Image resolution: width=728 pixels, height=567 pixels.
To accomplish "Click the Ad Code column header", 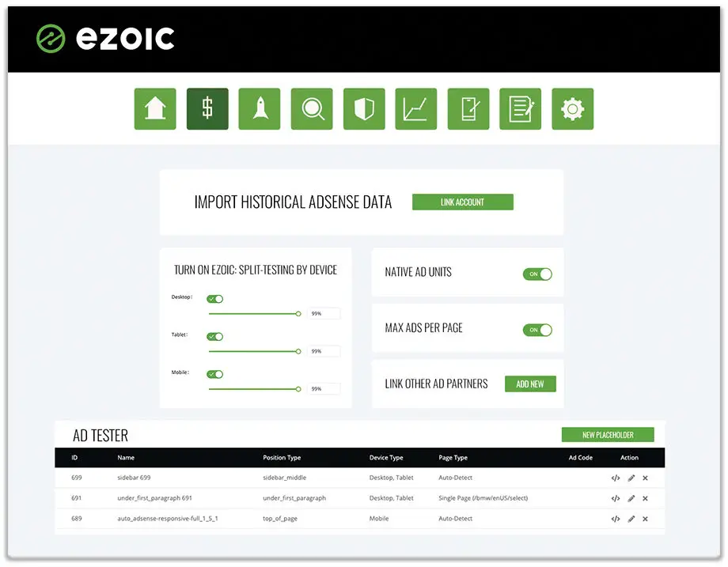I will 581,458.
